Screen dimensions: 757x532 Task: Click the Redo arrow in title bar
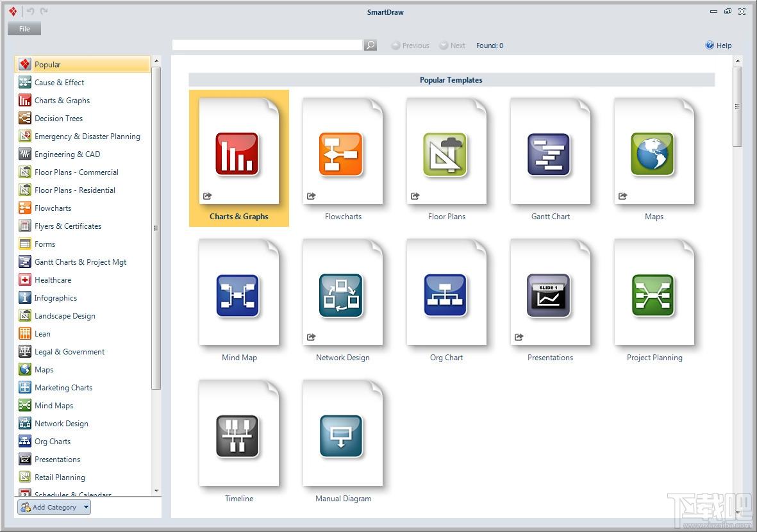[44, 11]
